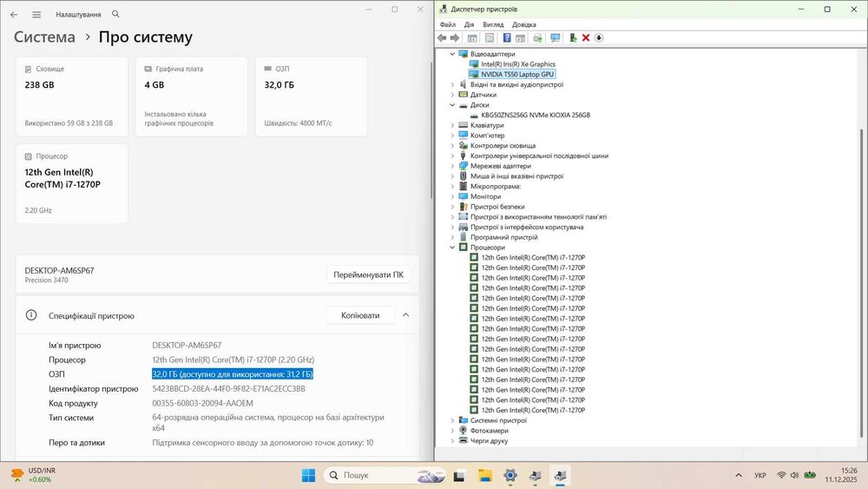Viewport: 868px width, 489px height.
Task: Expand the Системні пристрої category
Action: click(x=452, y=420)
